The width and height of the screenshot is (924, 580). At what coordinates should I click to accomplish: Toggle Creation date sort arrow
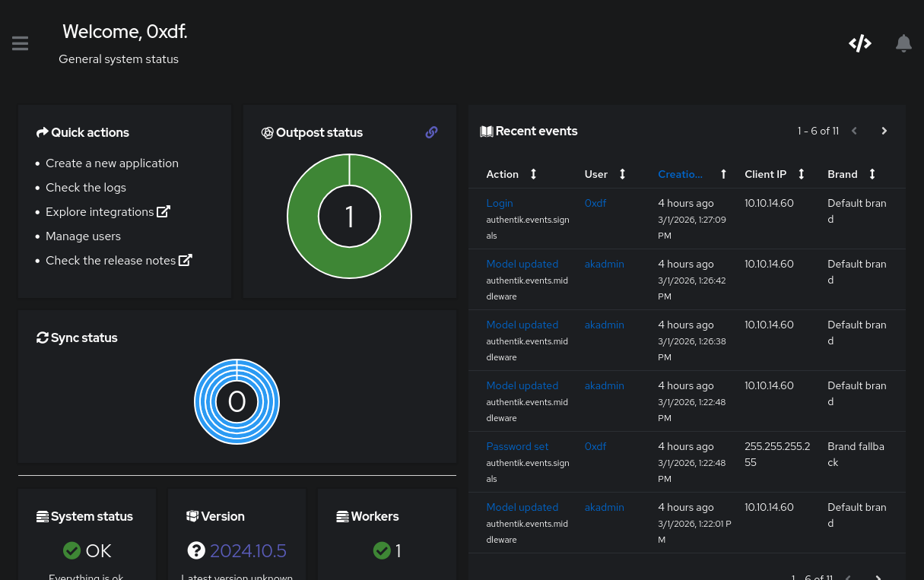(x=723, y=174)
